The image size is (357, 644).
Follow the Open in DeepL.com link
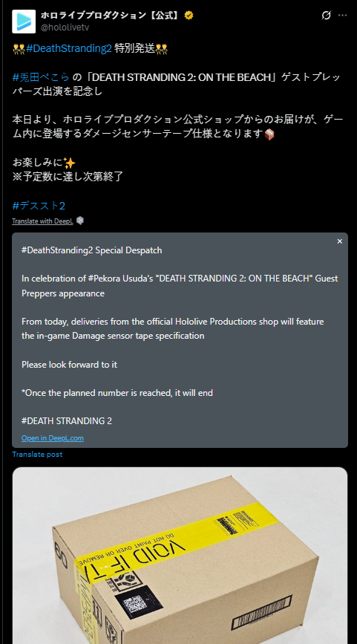[53, 438]
